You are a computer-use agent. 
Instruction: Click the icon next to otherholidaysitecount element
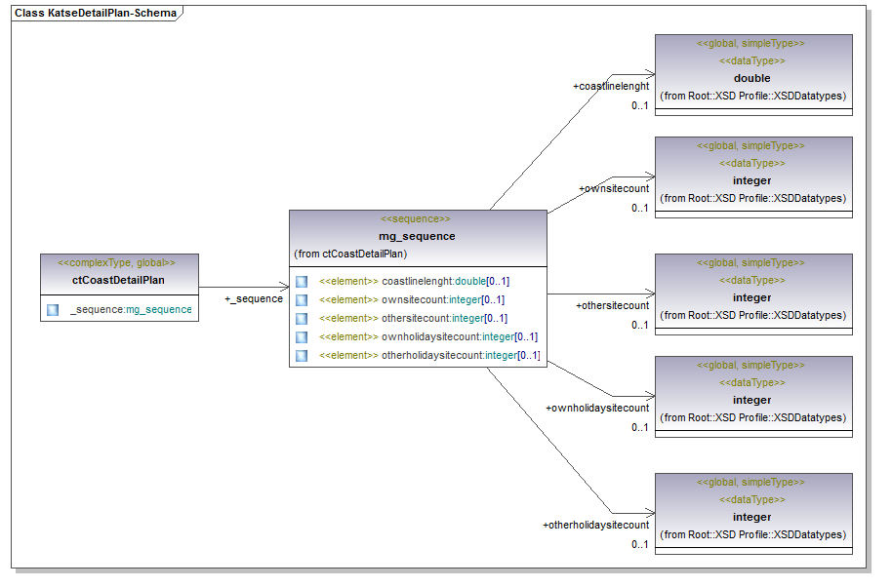pyautogui.click(x=302, y=356)
